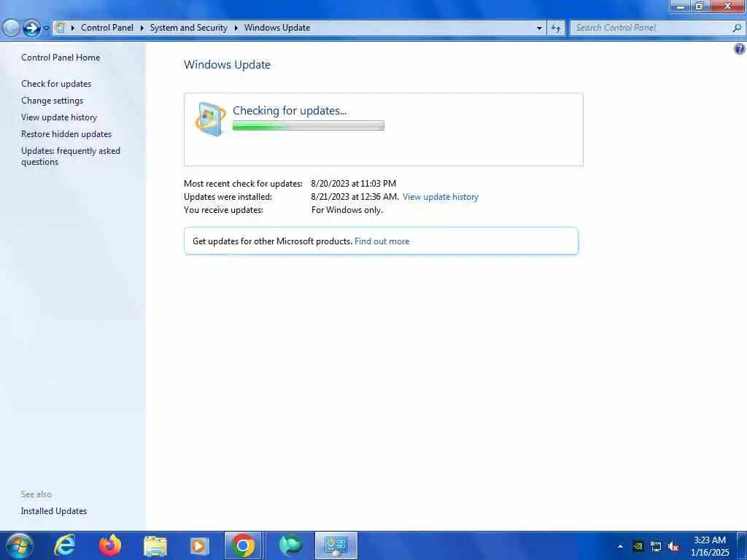Expand the arrow after System and Security
The width and height of the screenshot is (747, 560).
click(236, 28)
